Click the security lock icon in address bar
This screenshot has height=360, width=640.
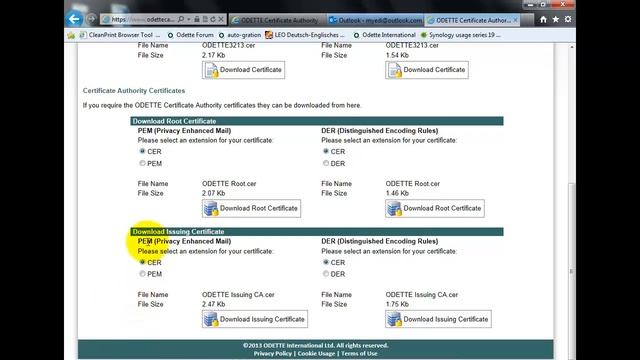point(197,19)
